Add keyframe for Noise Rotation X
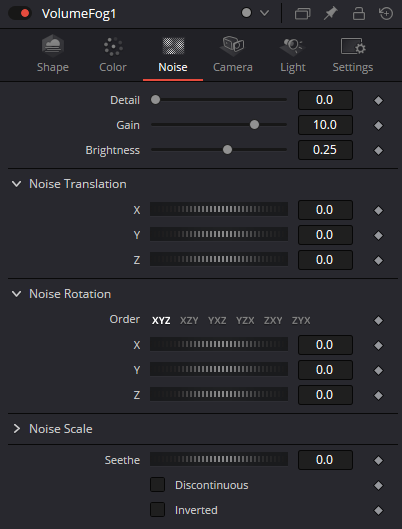Image resolution: width=402 pixels, height=529 pixels. (x=378, y=345)
